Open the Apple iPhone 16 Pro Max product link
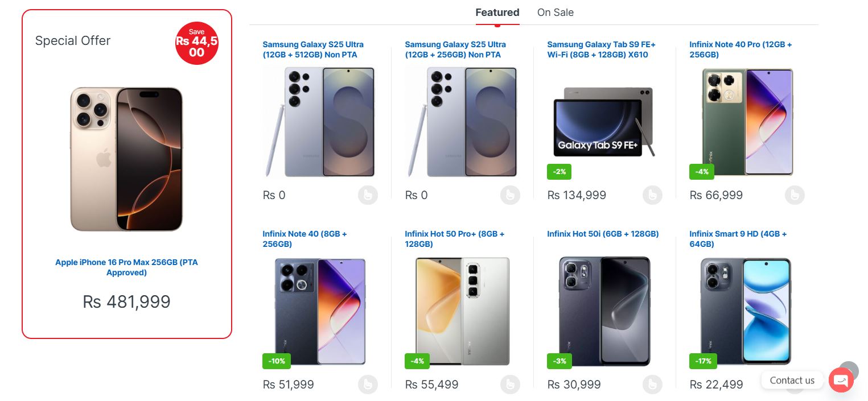The width and height of the screenshot is (868, 401). 126,267
